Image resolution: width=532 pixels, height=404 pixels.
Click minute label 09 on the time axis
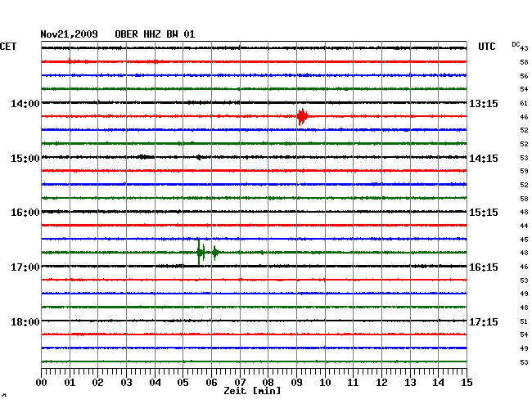pyautogui.click(x=296, y=382)
